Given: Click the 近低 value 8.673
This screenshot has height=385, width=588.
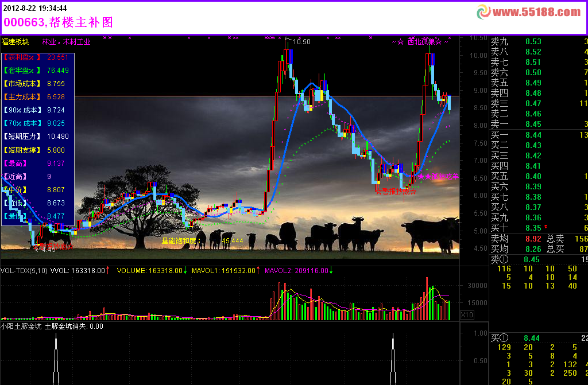Looking at the screenshot, I should point(56,203).
